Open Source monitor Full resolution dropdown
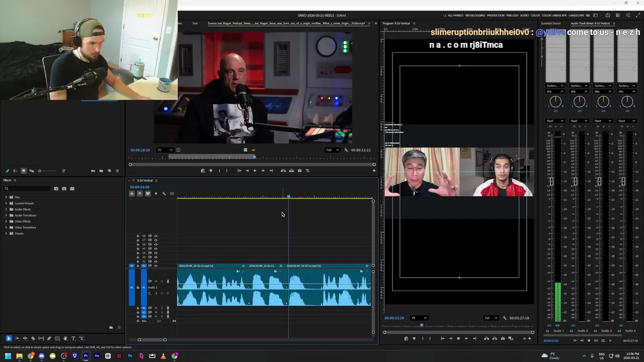Screen dimensions: 644x362 point(332,150)
